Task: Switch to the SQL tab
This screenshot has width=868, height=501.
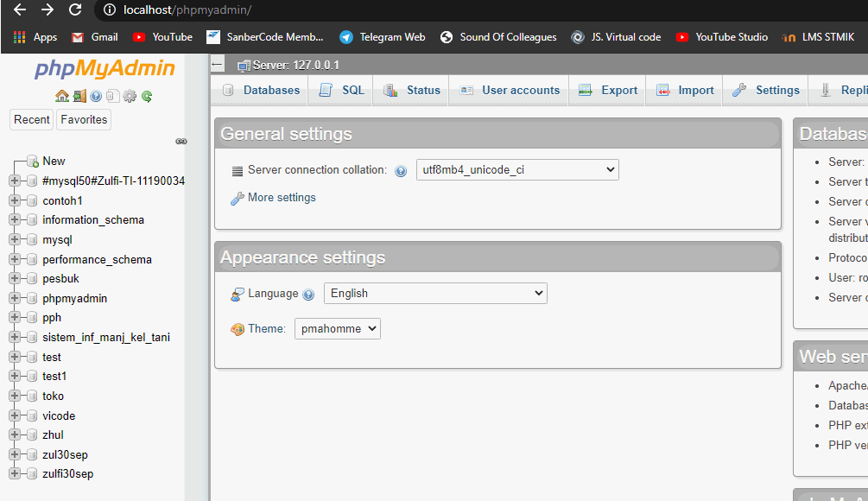Action: 341,90
